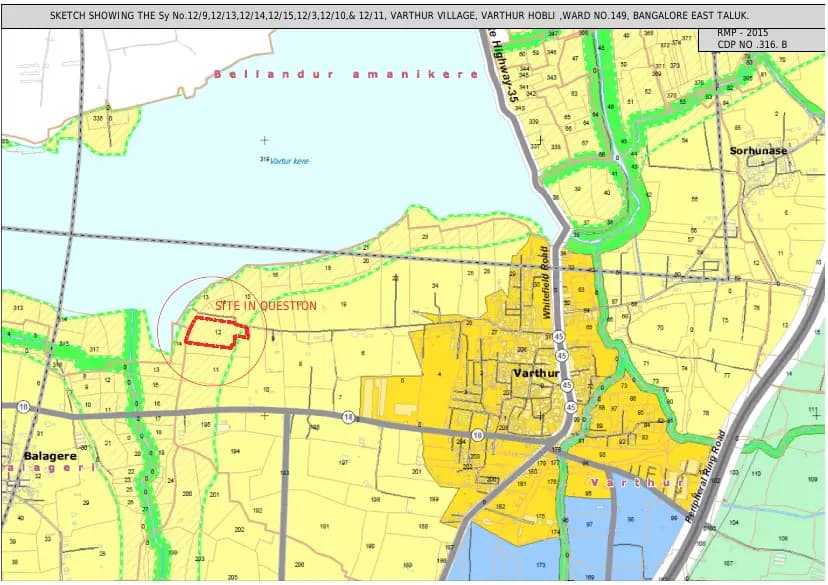Click the topmost route 45 marker
828x585 pixels.
point(560,337)
